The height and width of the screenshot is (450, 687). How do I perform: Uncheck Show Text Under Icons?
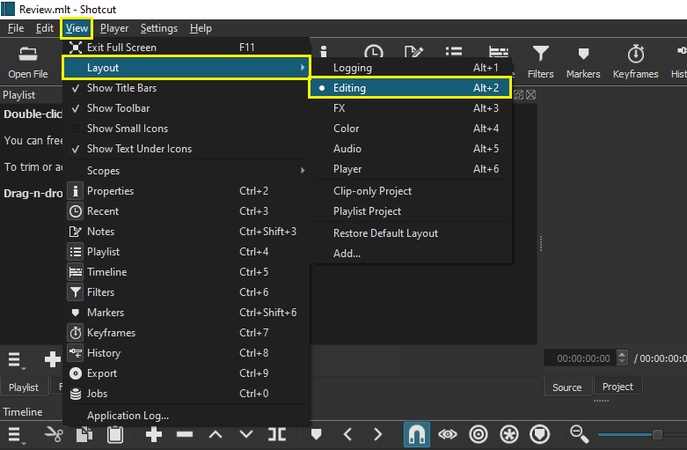coord(187,149)
